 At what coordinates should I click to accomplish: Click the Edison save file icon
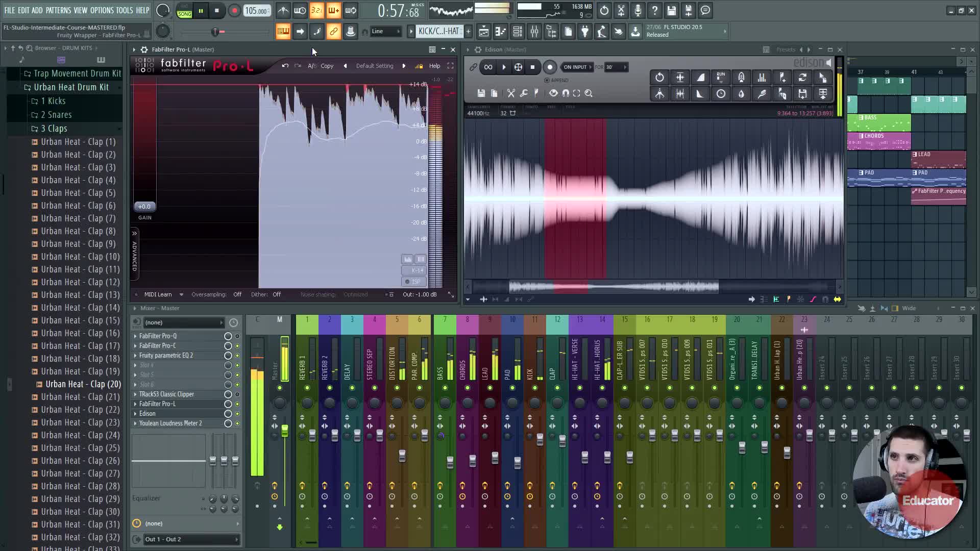point(481,93)
